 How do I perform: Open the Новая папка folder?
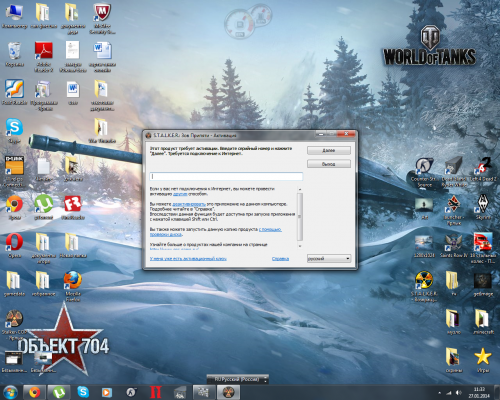coord(73,245)
